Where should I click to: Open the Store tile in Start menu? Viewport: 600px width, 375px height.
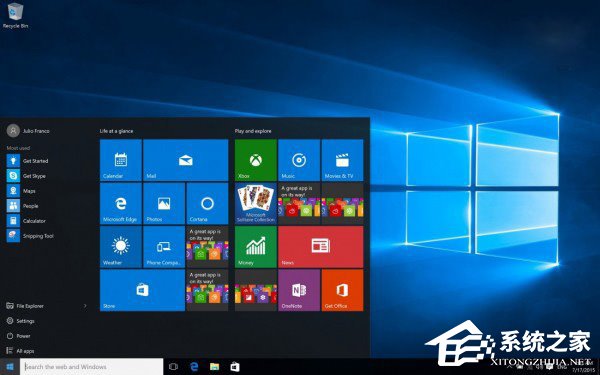point(142,290)
